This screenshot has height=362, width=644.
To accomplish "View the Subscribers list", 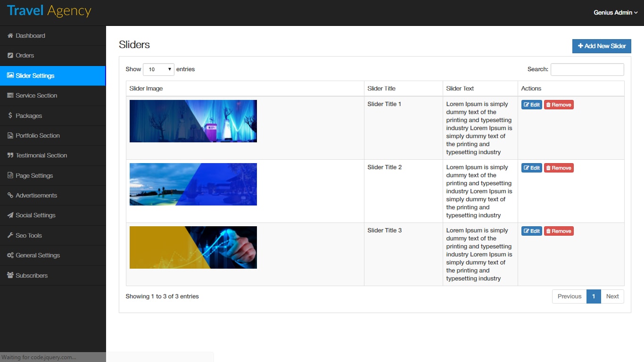I will point(53,275).
